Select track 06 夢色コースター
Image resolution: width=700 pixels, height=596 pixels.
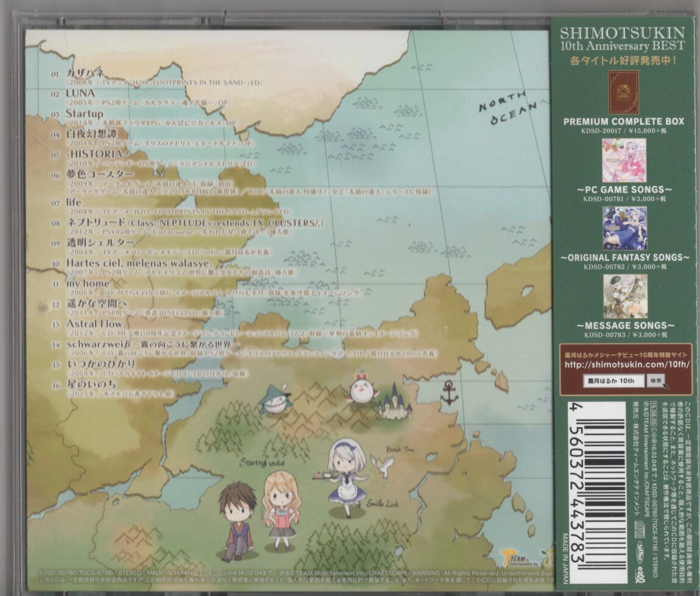coord(99,174)
